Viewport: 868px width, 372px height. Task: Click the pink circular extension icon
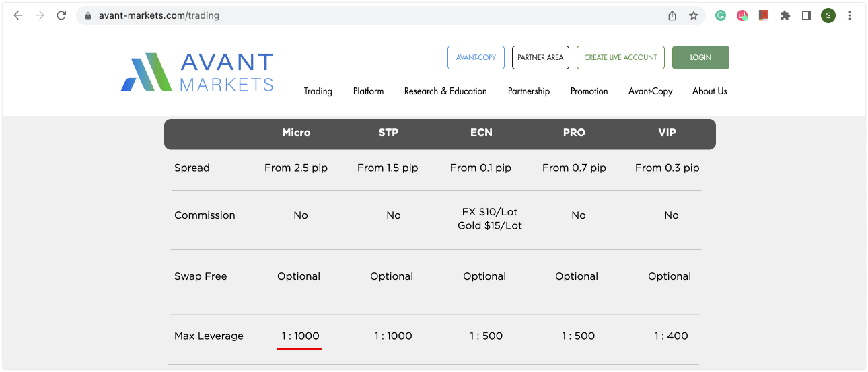(742, 15)
